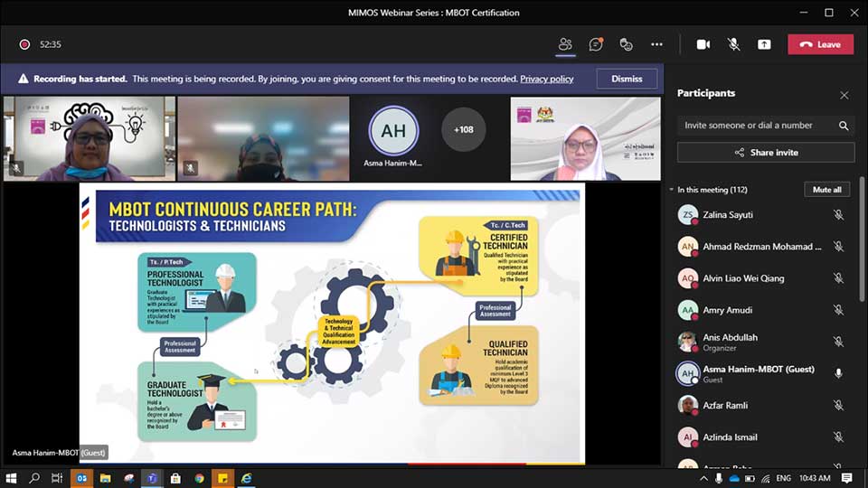
Task: Select the second video tile with masked woman
Action: (263, 139)
